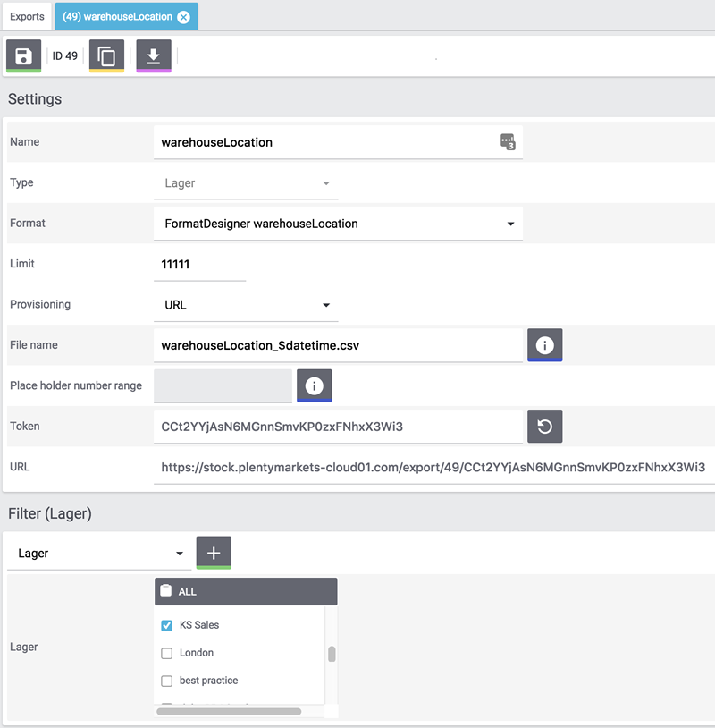Uncheck the KS Sales checkbox
This screenshot has height=728, width=715.
(x=166, y=625)
